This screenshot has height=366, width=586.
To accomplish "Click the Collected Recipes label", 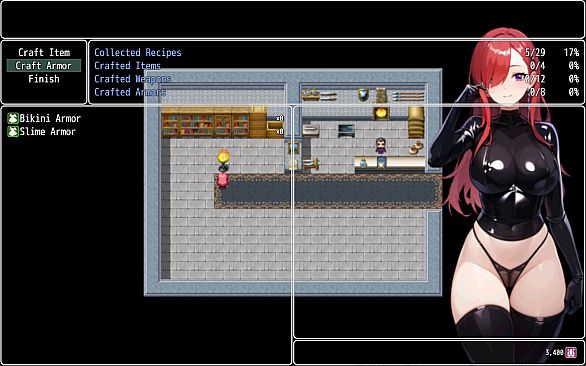I will coord(138,52).
